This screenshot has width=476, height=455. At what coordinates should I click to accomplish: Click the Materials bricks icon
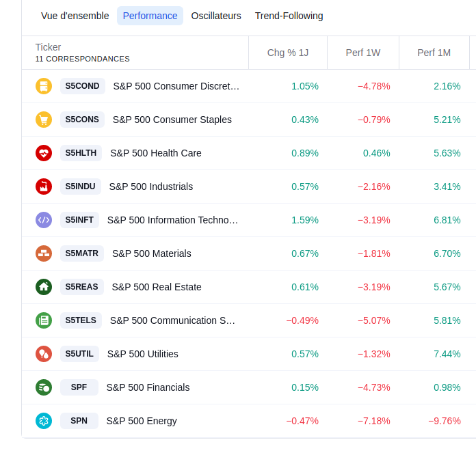(x=44, y=253)
